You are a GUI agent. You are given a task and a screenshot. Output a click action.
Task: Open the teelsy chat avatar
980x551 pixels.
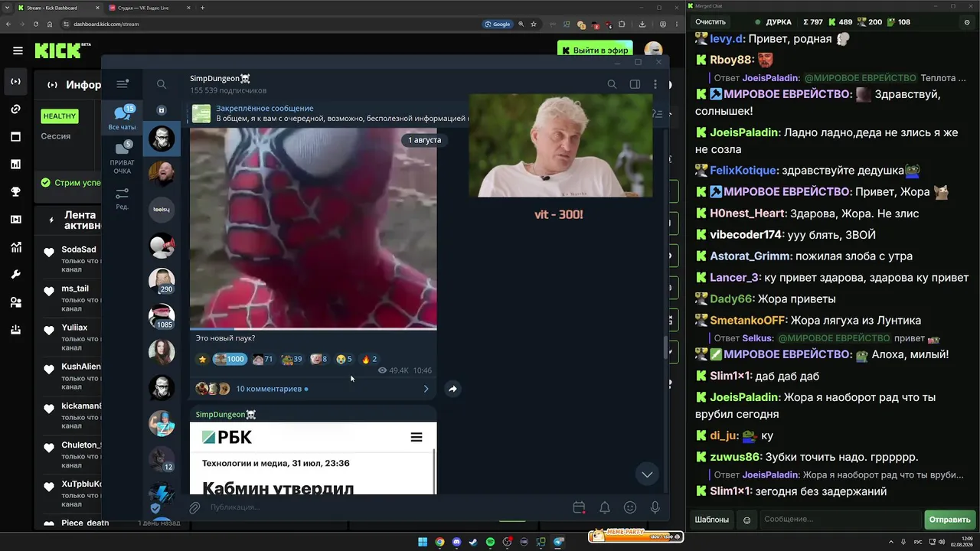pos(162,210)
